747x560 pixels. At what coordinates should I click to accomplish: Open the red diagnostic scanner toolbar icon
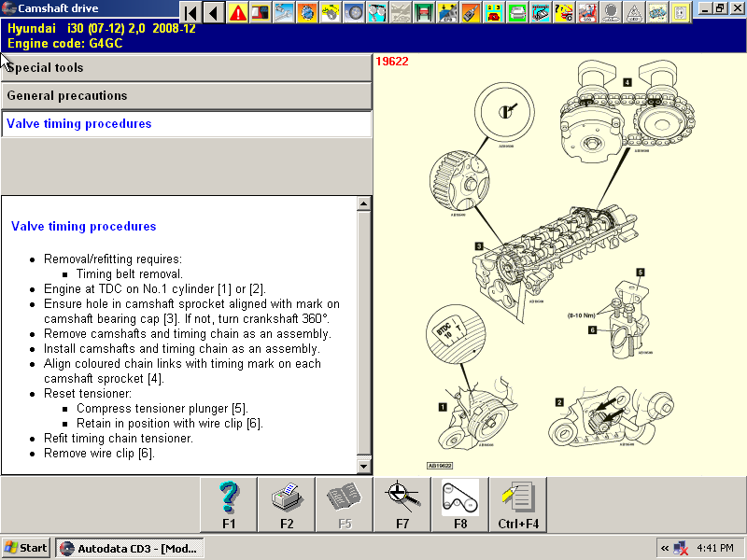pos(261,12)
